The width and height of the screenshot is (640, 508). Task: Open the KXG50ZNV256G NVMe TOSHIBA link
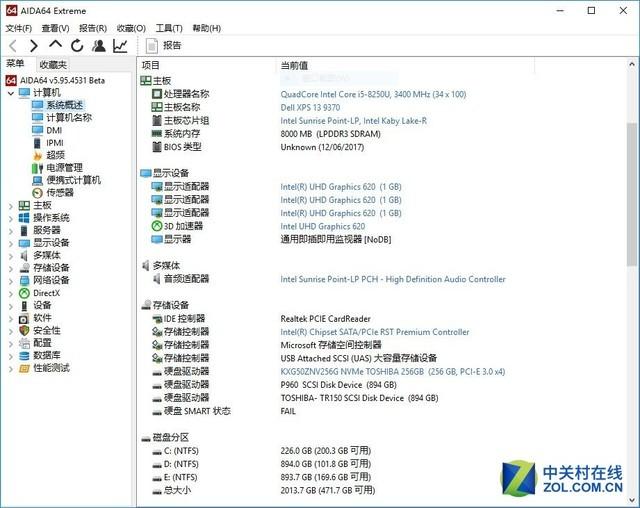coord(393,372)
